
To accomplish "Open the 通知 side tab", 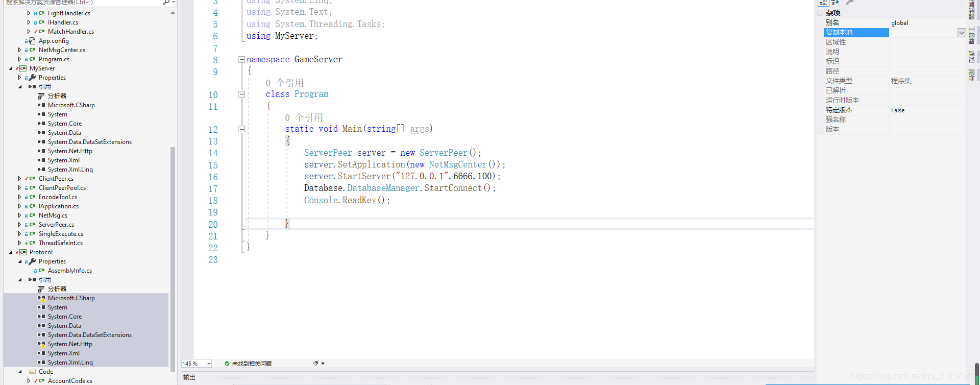I will pyautogui.click(x=971, y=57).
